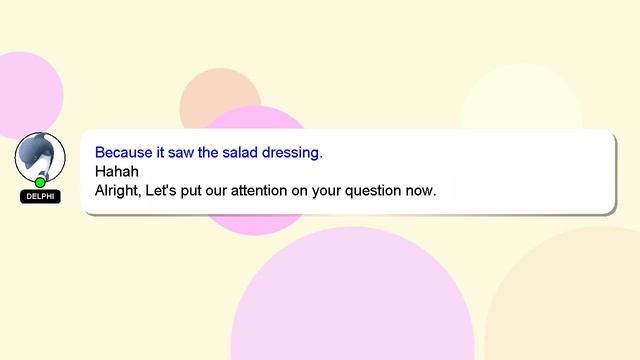Click the green online status dot
The width and height of the screenshot is (640, 360).
40,182
